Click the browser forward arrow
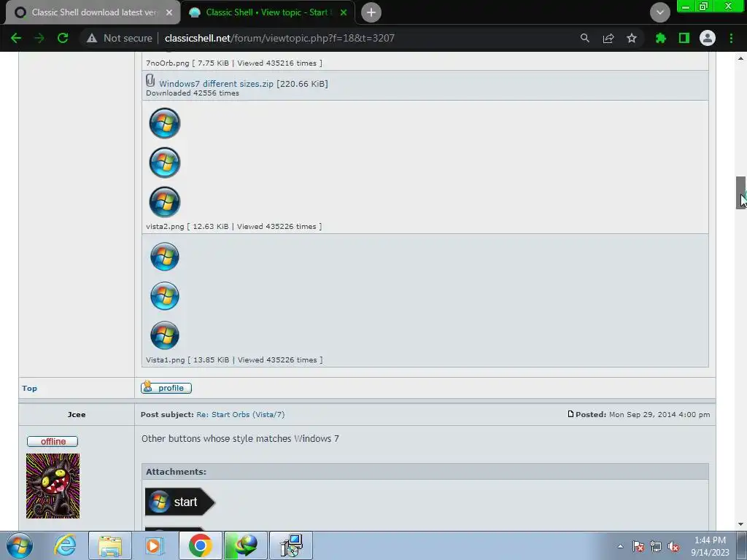 click(x=39, y=38)
